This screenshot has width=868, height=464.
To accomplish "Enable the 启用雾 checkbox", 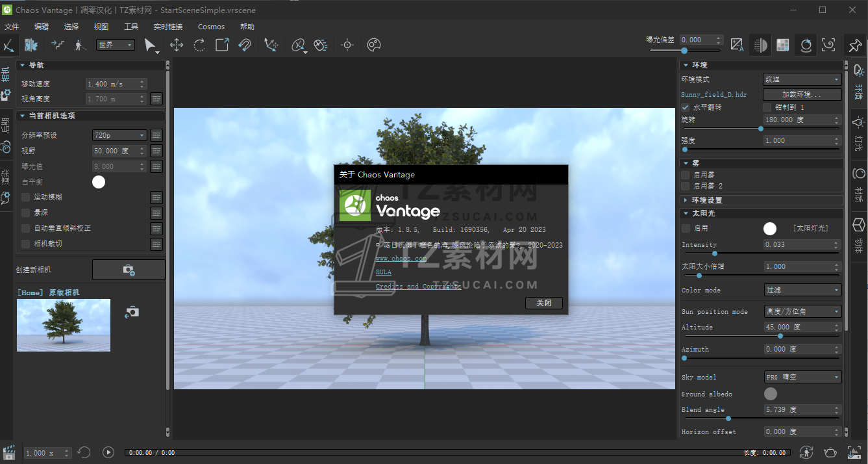I will tap(686, 175).
